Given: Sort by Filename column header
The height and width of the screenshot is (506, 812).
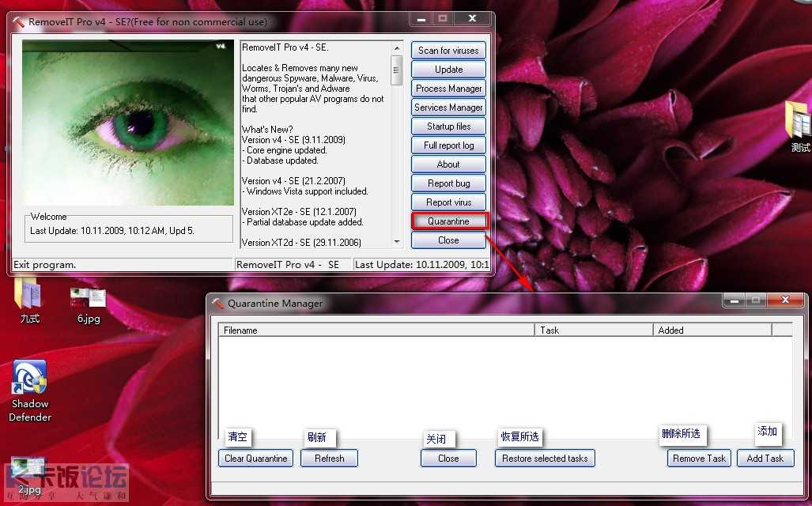Looking at the screenshot, I should (376, 330).
